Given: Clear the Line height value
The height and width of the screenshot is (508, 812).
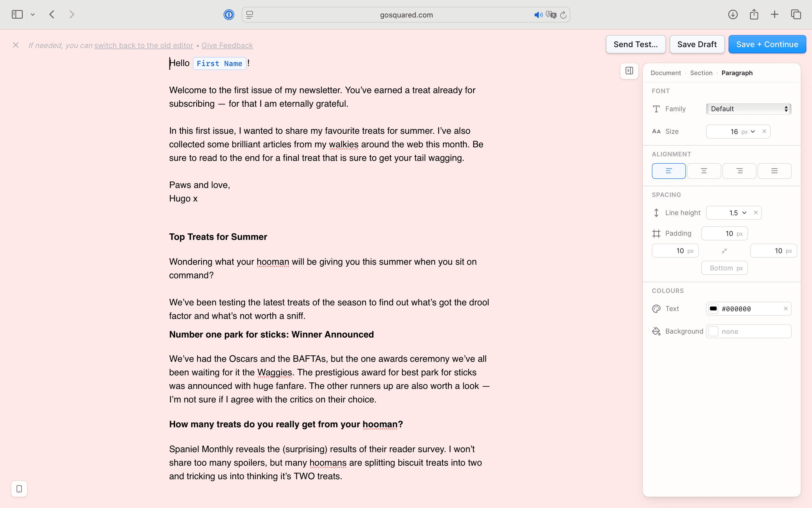Looking at the screenshot, I should 756,213.
